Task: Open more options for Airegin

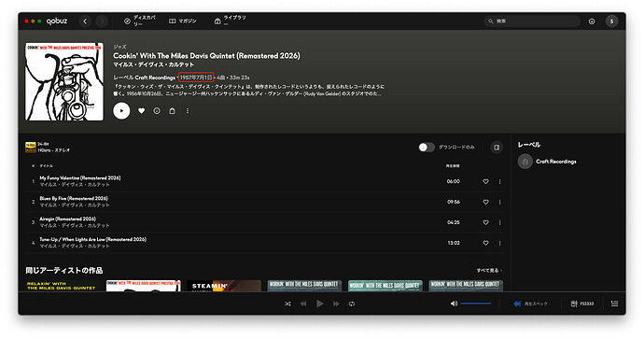Action: [x=500, y=222]
